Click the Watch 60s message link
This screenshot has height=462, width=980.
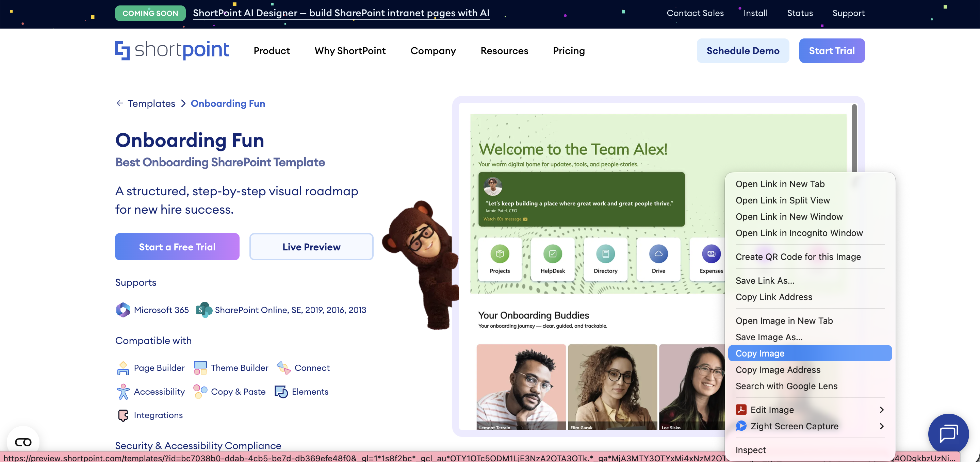pyautogui.click(x=505, y=219)
